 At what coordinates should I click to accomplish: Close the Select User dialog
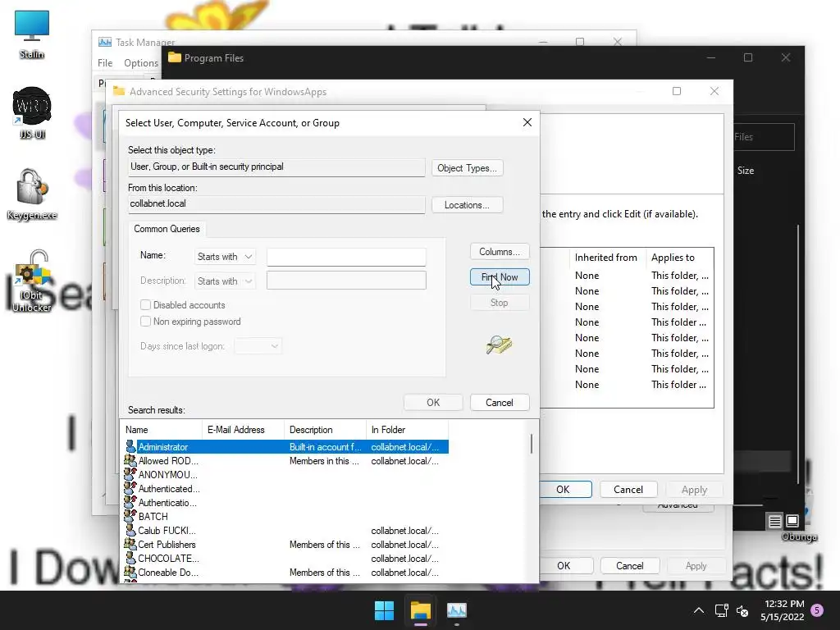click(527, 123)
